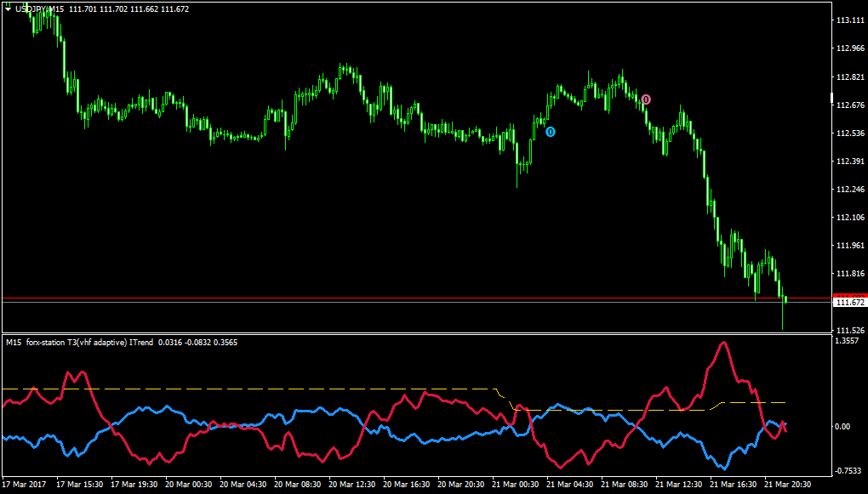Click the 111.701 open price in title

click(83, 9)
